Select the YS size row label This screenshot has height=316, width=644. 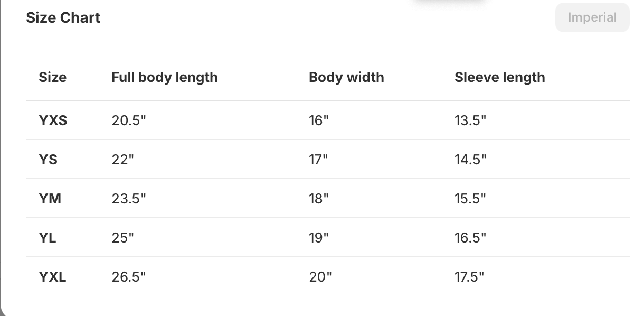point(48,160)
